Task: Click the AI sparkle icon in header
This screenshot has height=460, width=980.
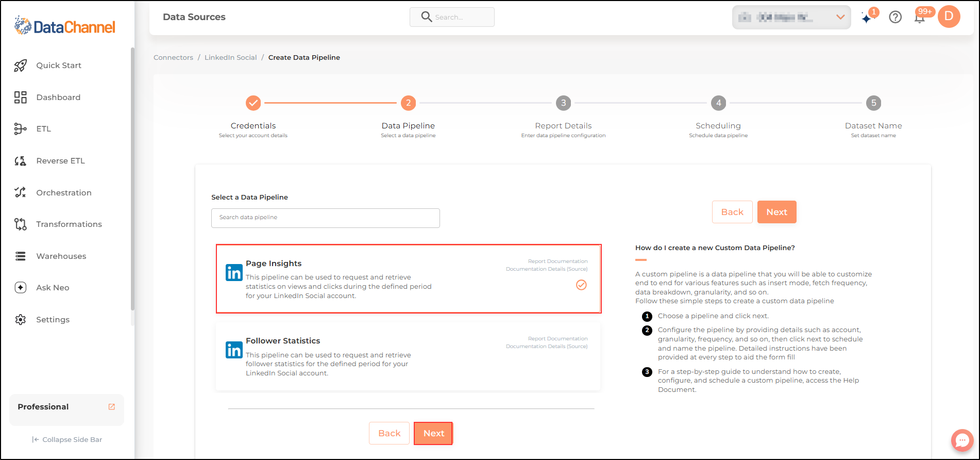Action: pos(867,18)
